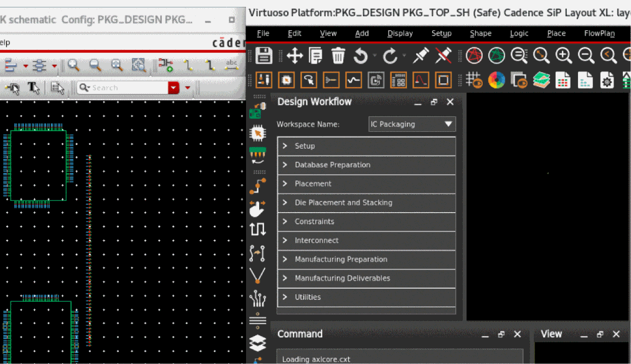Select the general edit lasso cursor icon

tap(309, 80)
